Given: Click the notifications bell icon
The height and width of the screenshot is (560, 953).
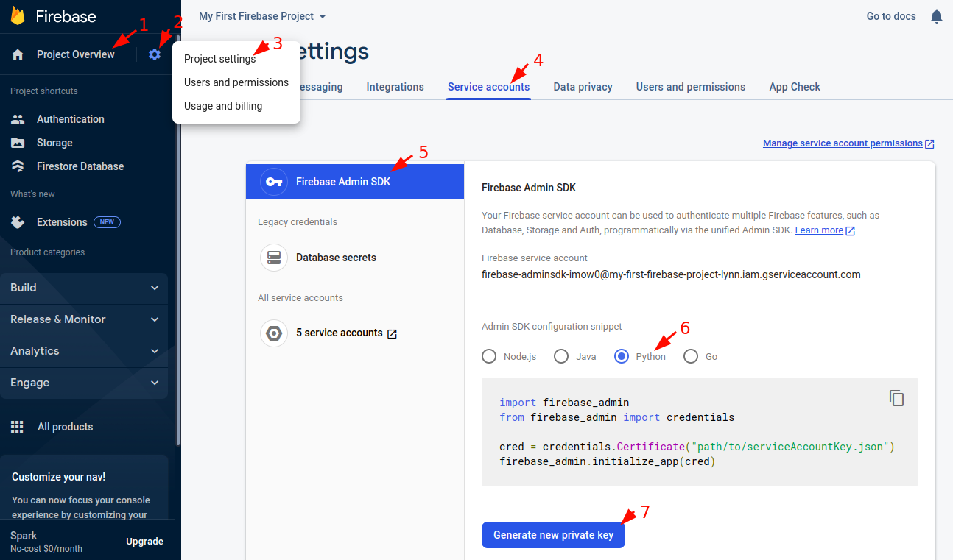Looking at the screenshot, I should [937, 16].
